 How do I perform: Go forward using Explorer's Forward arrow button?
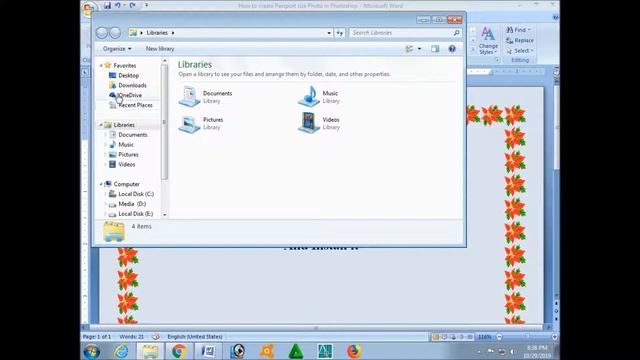(x=115, y=33)
